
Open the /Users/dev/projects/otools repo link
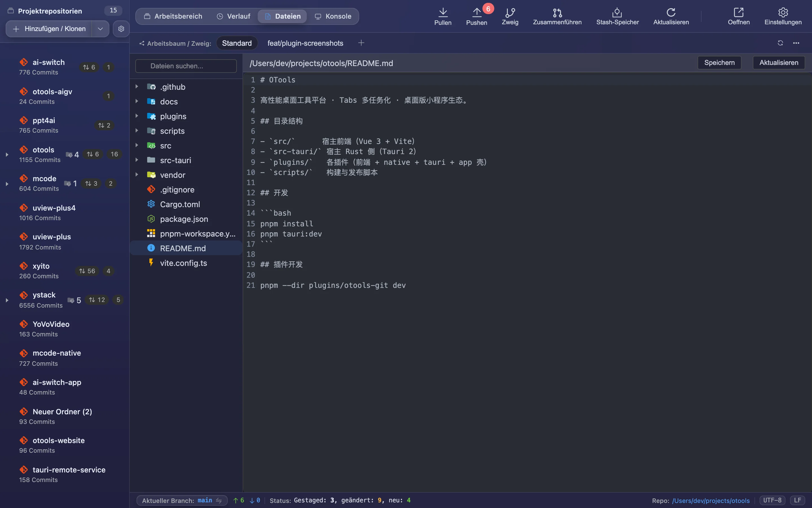(x=711, y=501)
